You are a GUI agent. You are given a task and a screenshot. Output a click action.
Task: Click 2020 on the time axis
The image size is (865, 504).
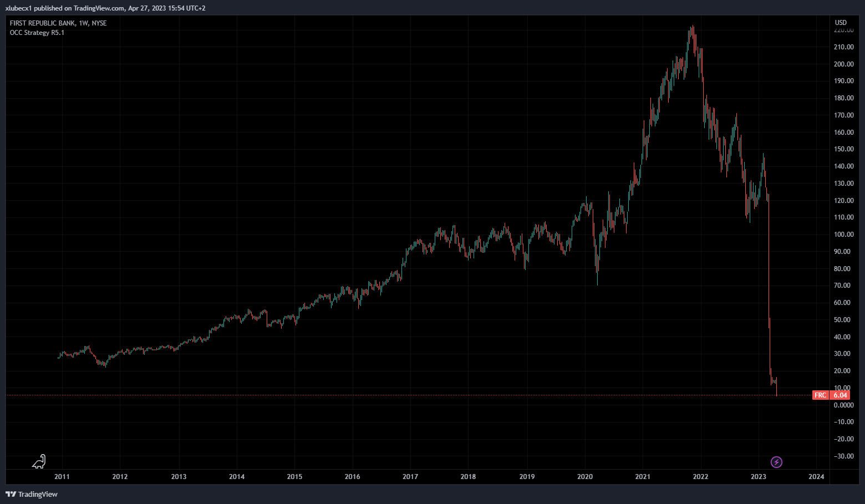tap(585, 477)
